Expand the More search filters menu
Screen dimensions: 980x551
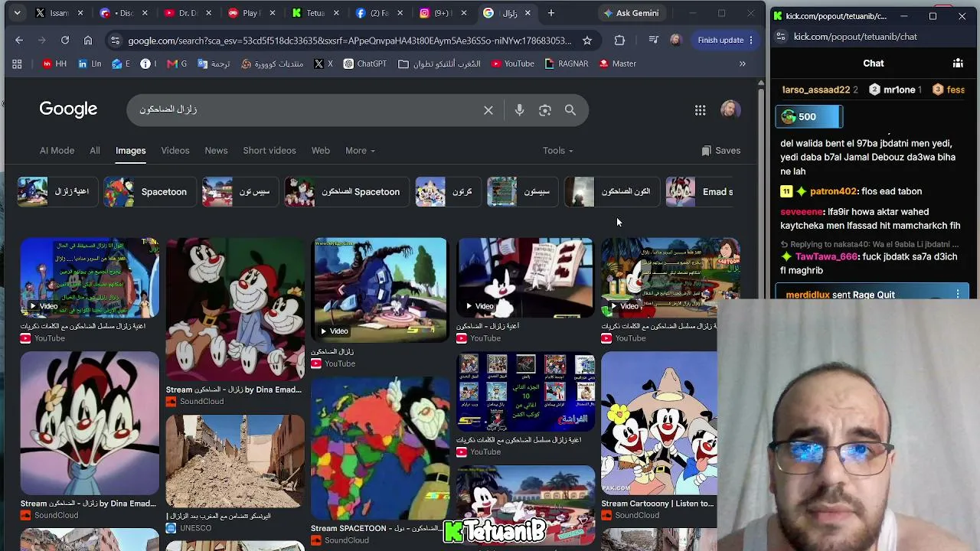coord(360,151)
